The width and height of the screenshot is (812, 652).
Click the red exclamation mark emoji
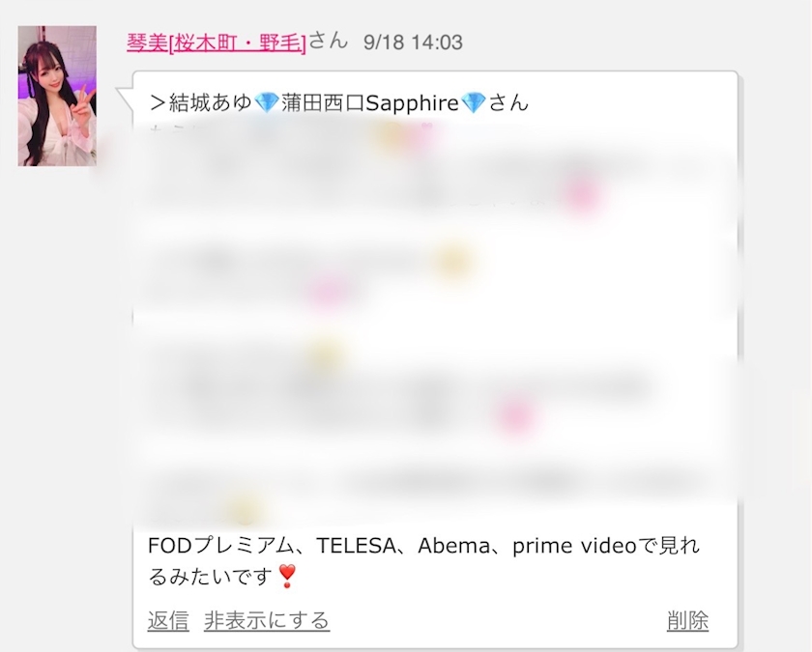click(x=287, y=576)
